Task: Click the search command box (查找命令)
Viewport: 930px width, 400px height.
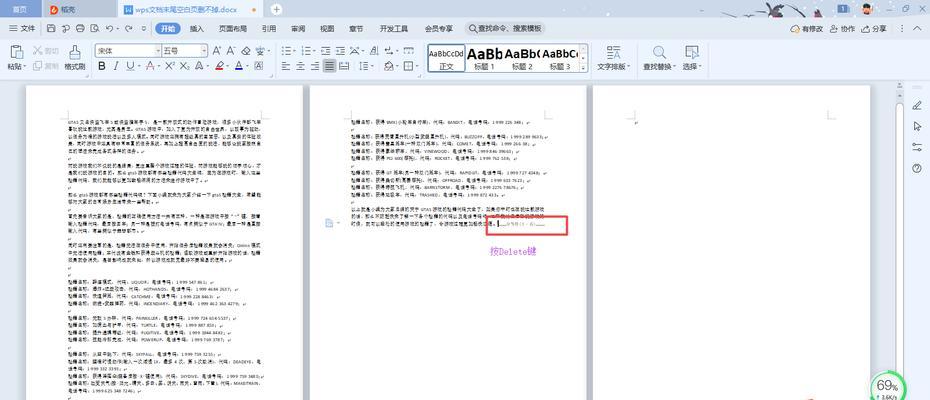Action: 505,28
